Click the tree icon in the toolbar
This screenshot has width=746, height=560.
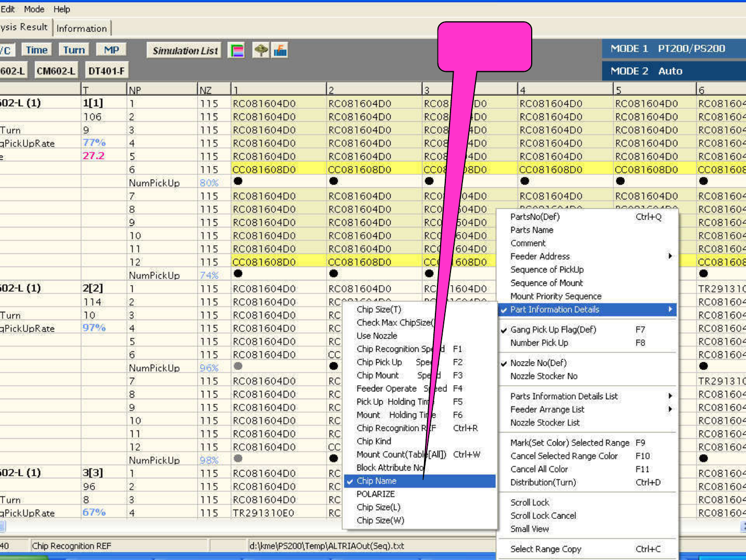(261, 50)
